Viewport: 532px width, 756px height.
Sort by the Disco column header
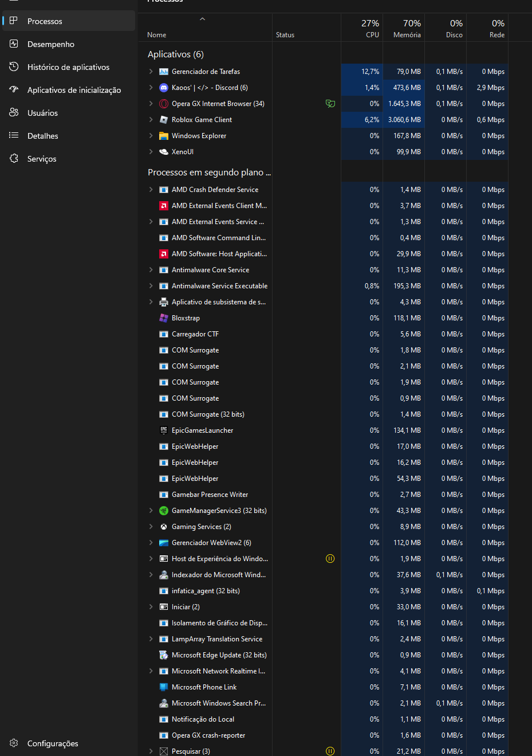(446, 28)
